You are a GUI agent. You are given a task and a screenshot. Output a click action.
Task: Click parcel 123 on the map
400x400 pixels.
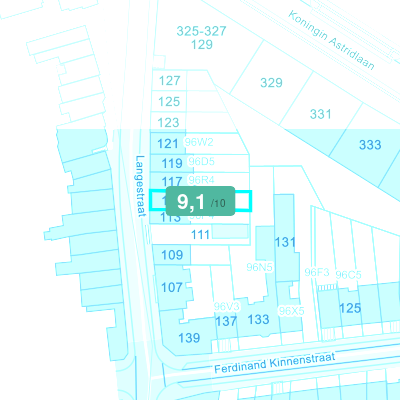pyautogui.click(x=168, y=123)
